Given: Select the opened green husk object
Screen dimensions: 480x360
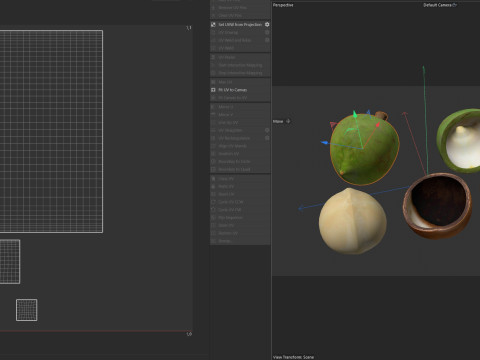Looking at the screenshot, I should click(x=459, y=141).
